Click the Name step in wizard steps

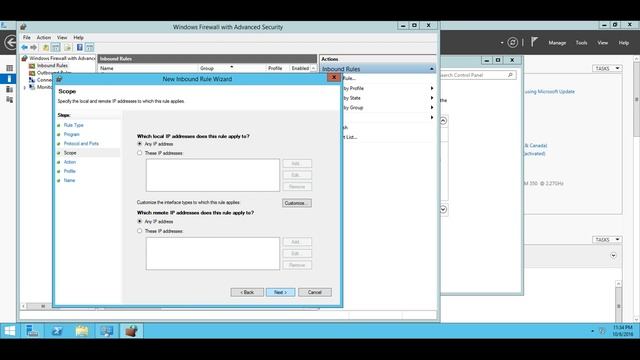click(69, 180)
